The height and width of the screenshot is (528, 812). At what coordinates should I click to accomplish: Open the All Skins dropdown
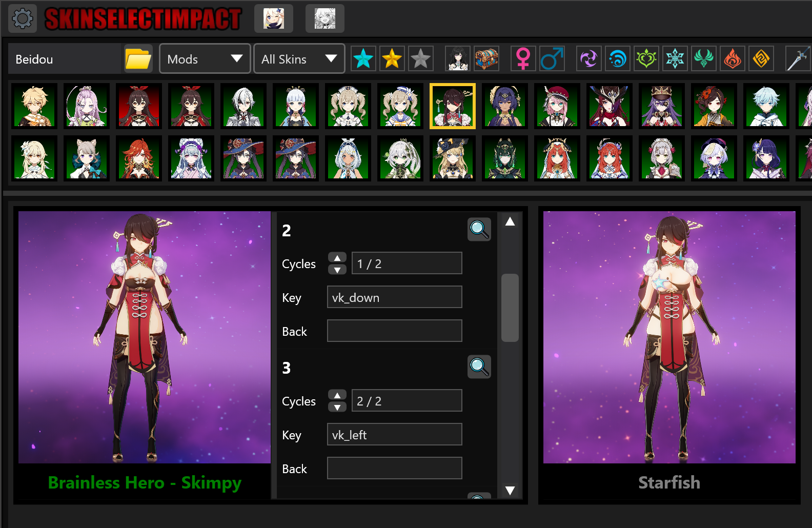(x=299, y=58)
